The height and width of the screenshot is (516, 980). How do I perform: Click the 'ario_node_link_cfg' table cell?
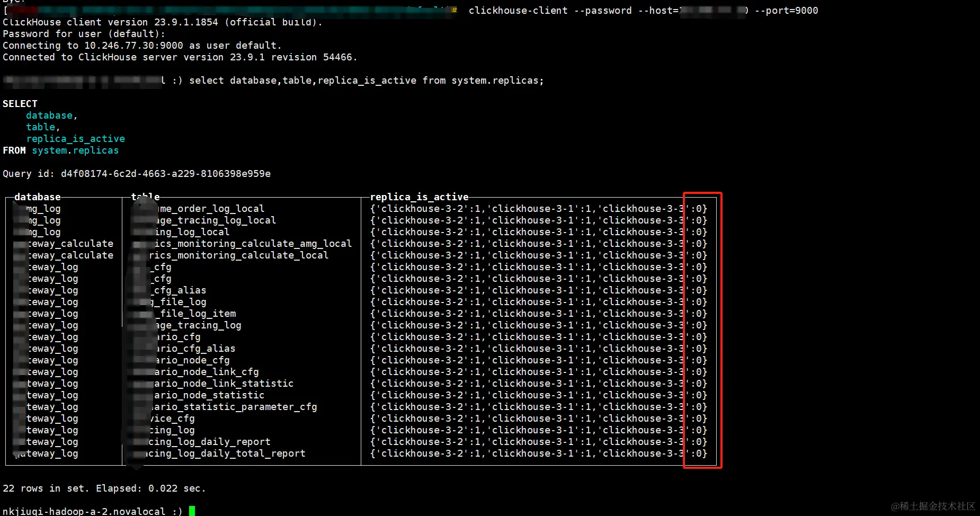click(x=207, y=372)
